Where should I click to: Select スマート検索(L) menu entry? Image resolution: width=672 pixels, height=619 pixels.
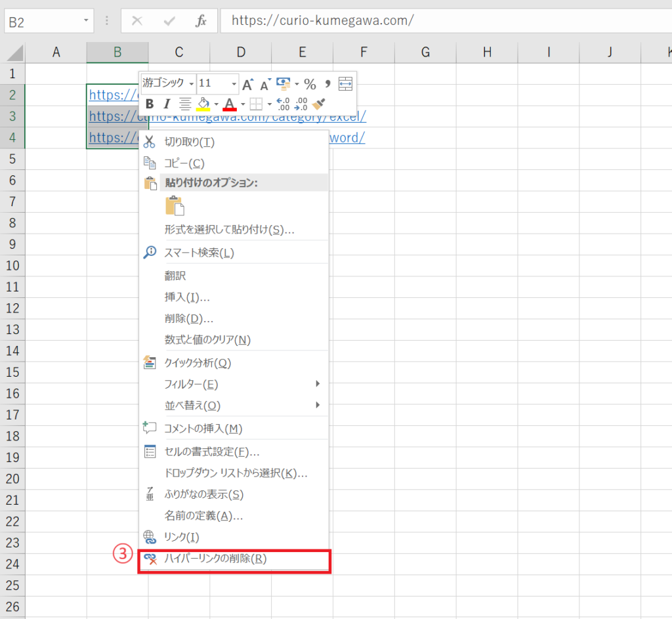point(234,253)
